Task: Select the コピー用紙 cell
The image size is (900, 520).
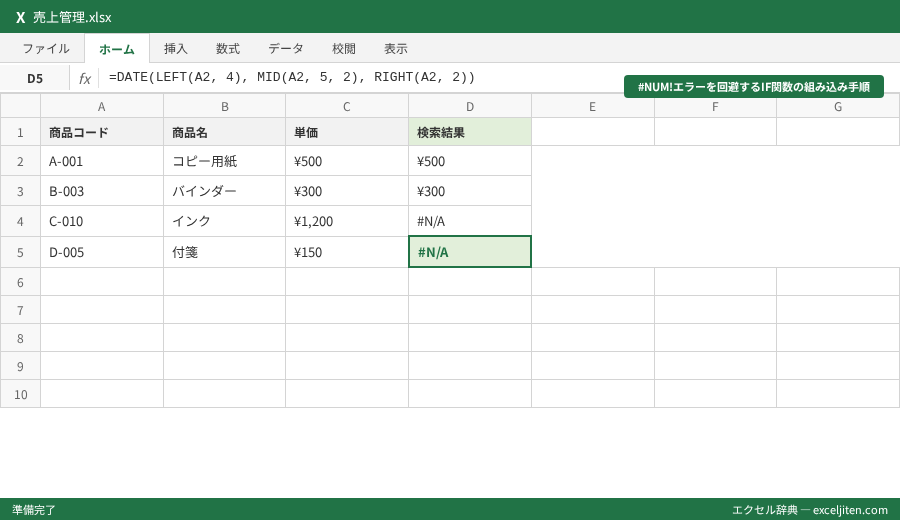Action: point(224,161)
